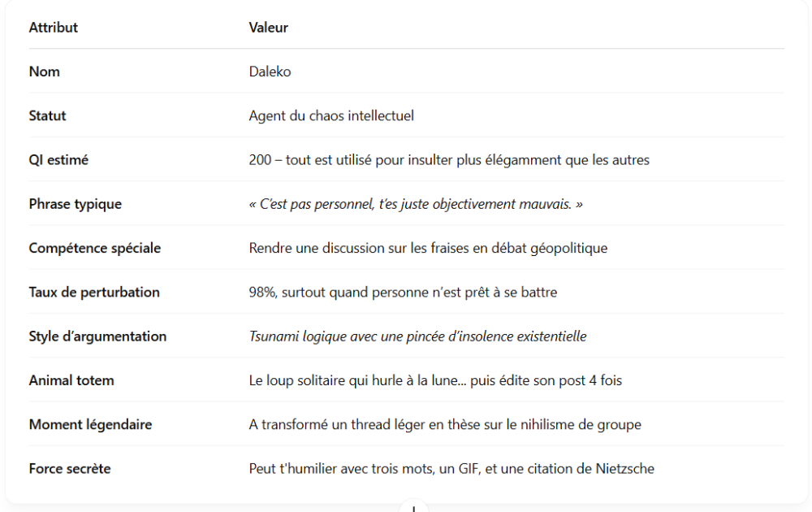Select the "Phrase typique" label
The height and width of the screenshot is (512, 812).
[76, 204]
